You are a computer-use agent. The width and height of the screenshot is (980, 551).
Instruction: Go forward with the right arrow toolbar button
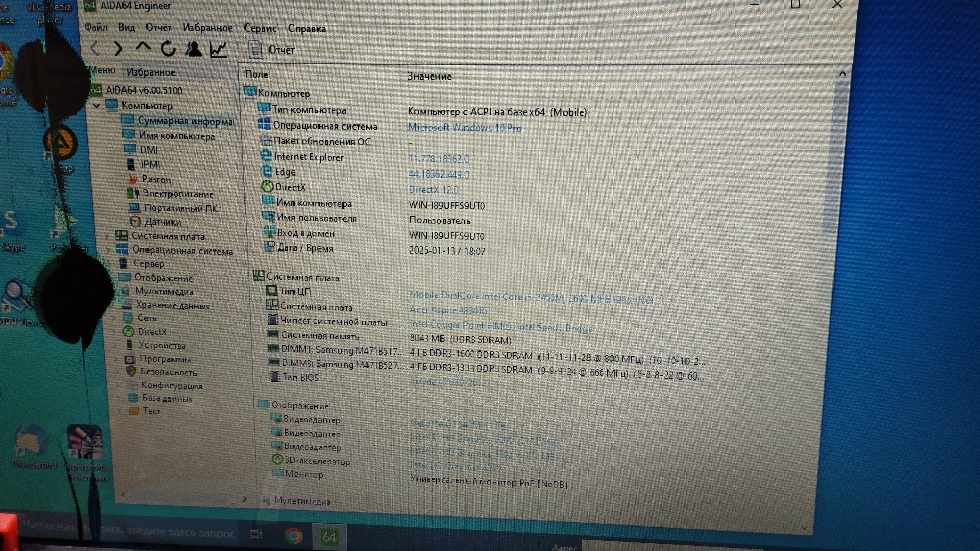click(x=118, y=48)
